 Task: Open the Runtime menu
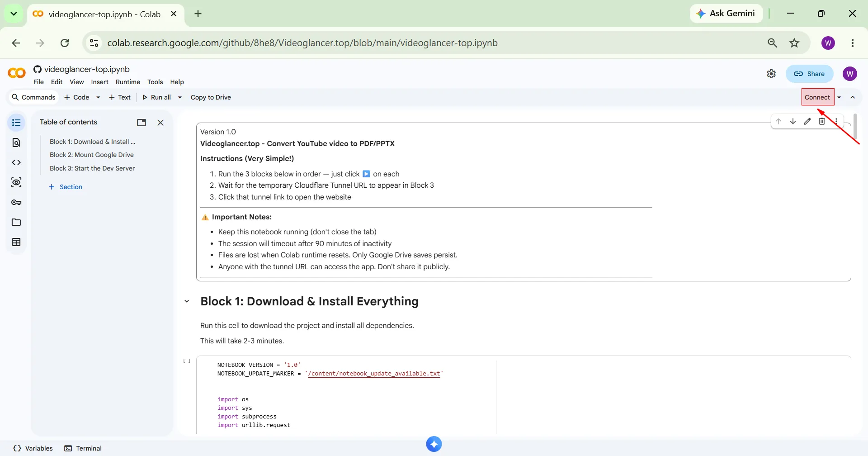pyautogui.click(x=128, y=82)
